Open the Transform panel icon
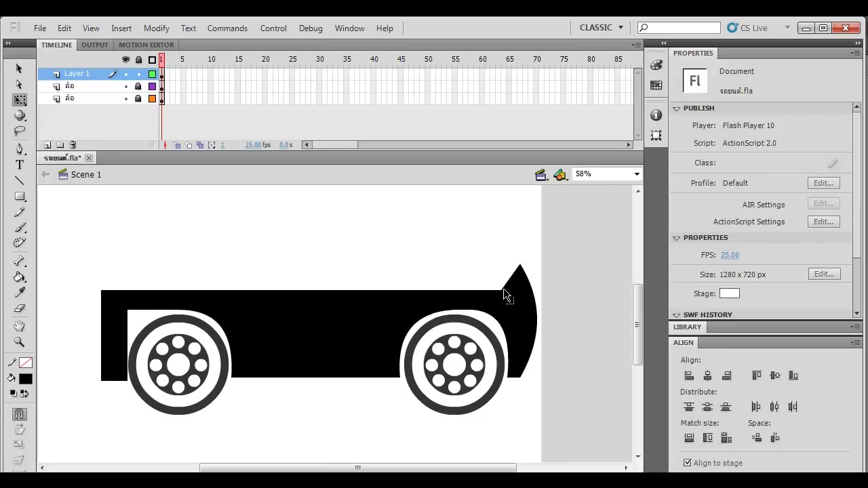This screenshot has height=488, width=868. pyautogui.click(x=656, y=136)
